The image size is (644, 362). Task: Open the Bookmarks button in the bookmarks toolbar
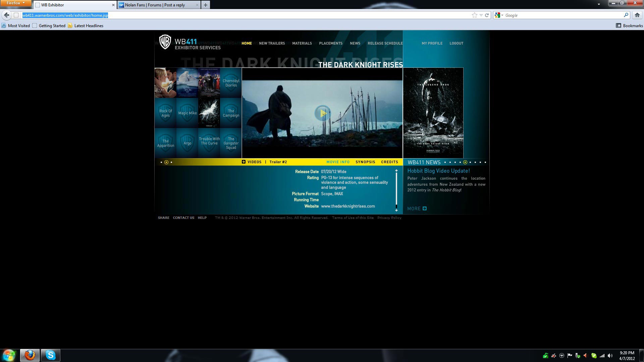629,25
